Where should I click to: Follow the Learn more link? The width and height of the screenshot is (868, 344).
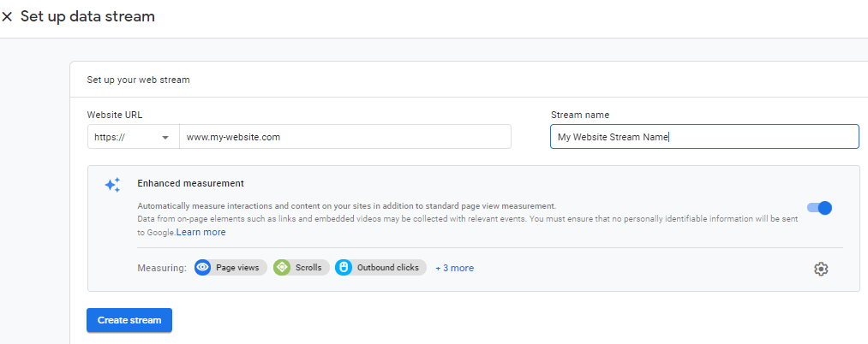(201, 232)
